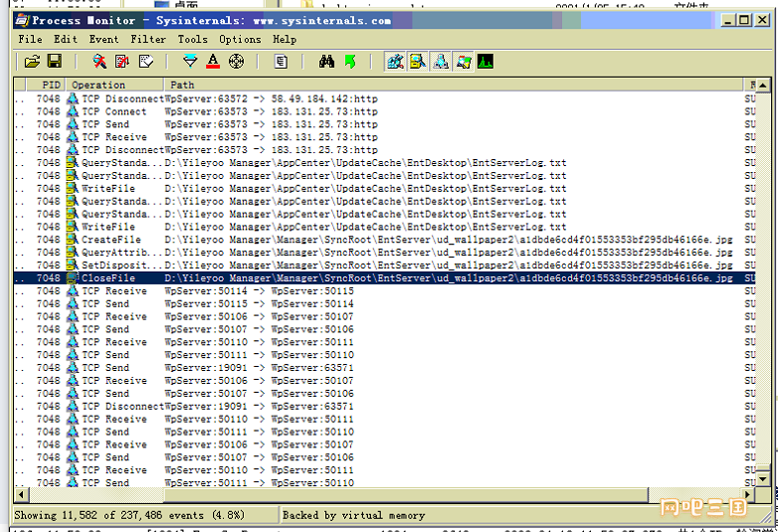Select TCP Disconnect WpServer:19091 -> WpServer:63571 row
The height and width of the screenshot is (532, 778).
coord(385,407)
